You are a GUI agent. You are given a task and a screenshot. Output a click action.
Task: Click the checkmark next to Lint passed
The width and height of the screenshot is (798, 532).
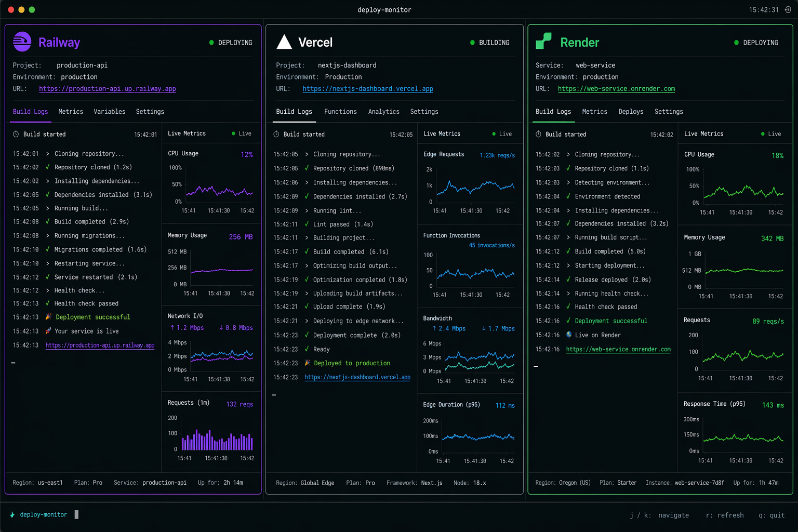point(307,224)
